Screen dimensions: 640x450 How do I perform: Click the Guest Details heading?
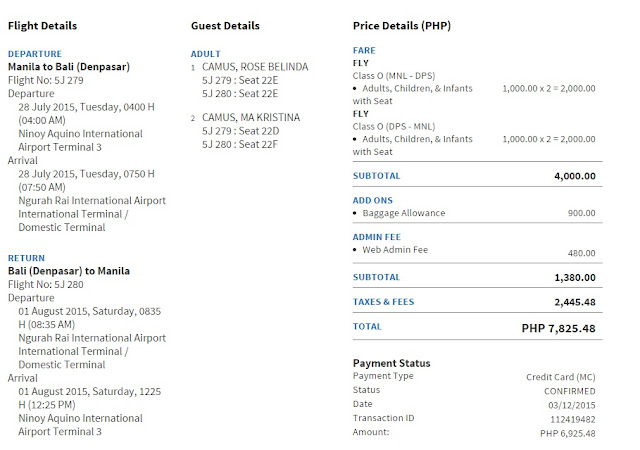point(225,26)
